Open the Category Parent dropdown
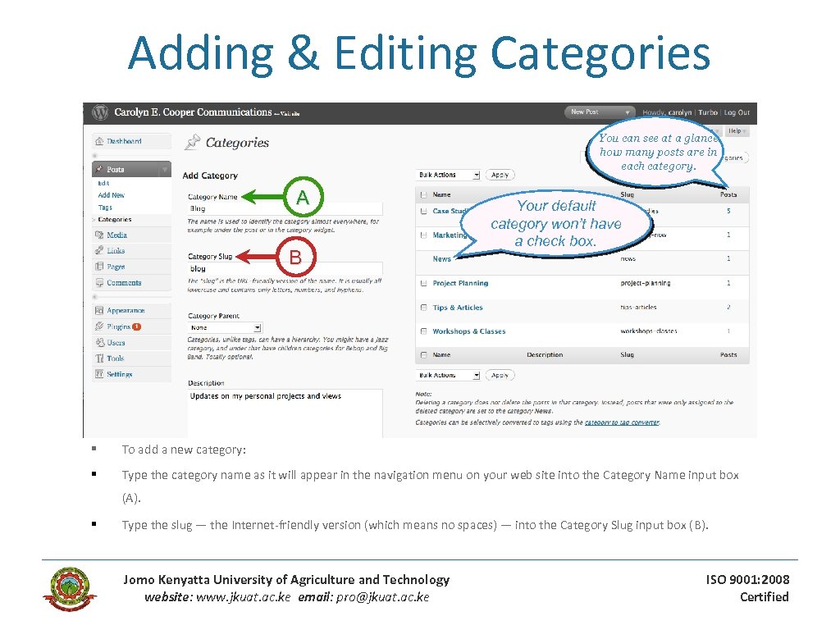 tap(224, 326)
